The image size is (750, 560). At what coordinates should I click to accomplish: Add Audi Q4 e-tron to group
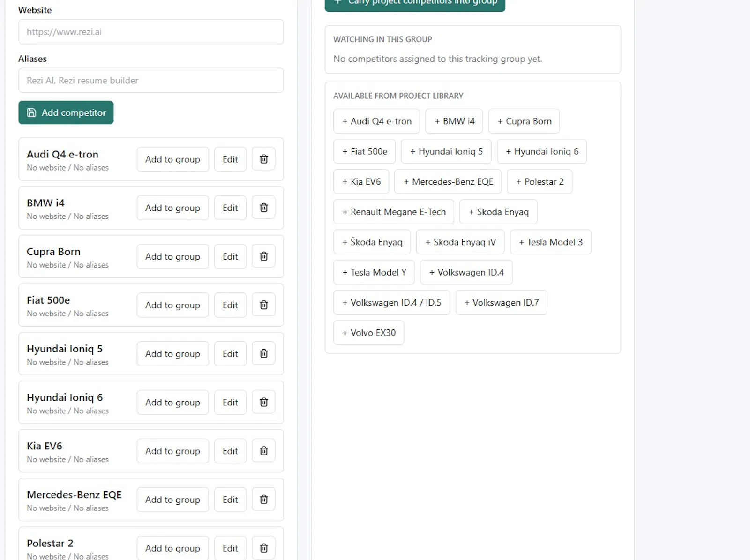click(x=172, y=159)
